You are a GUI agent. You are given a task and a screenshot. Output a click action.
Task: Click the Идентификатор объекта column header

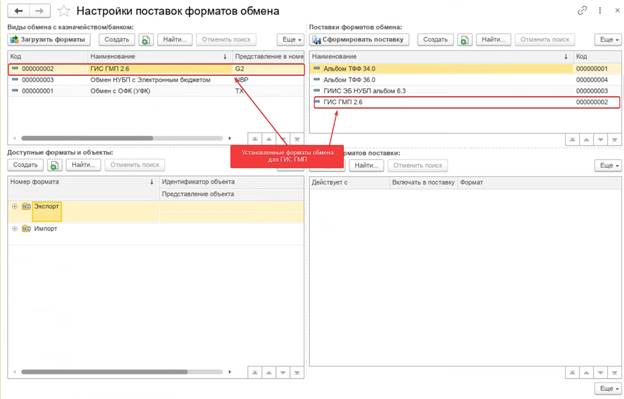232,182
